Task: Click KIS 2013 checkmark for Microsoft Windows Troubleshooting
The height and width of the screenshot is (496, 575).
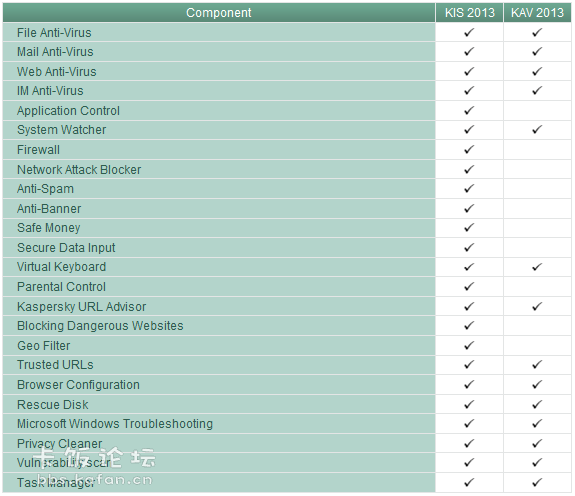Action: (x=469, y=424)
